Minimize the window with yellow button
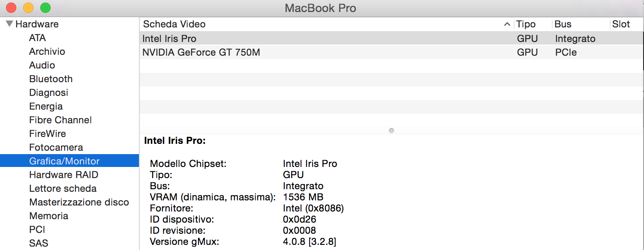Screen dimensions: 644x250 click(28, 8)
